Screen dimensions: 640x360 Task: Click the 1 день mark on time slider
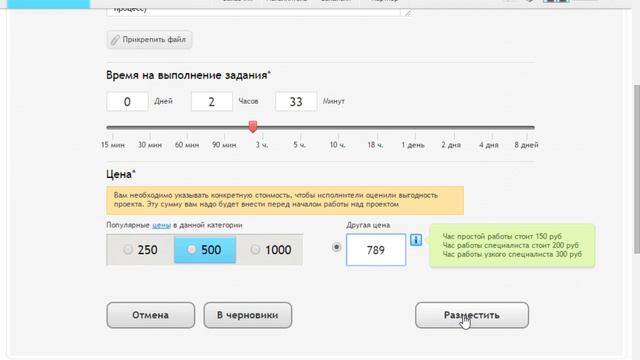[413, 145]
